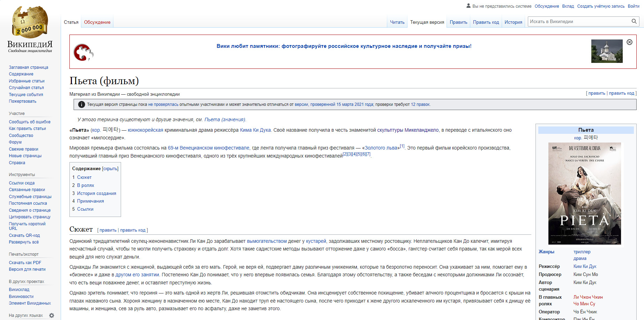The height and width of the screenshot is (320, 644).
Task: Switch to the Обсуждение tab
Action: [97, 22]
